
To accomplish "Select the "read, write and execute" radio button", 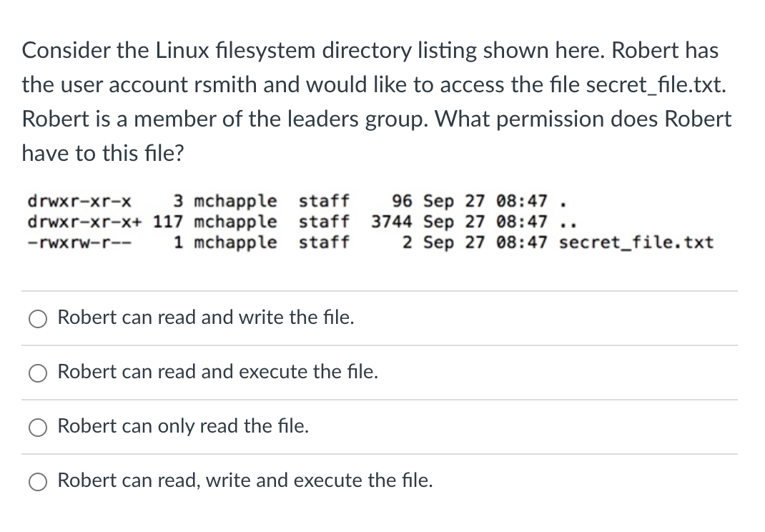I will (x=38, y=481).
